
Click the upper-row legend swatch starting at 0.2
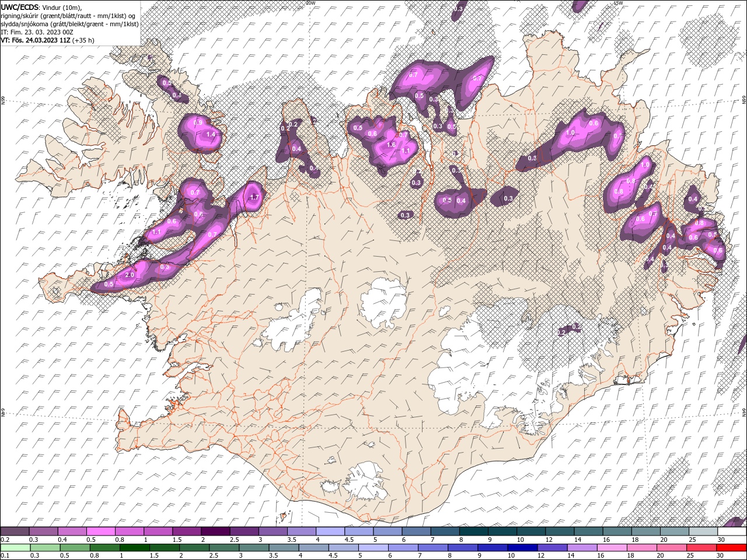[x=15, y=531]
